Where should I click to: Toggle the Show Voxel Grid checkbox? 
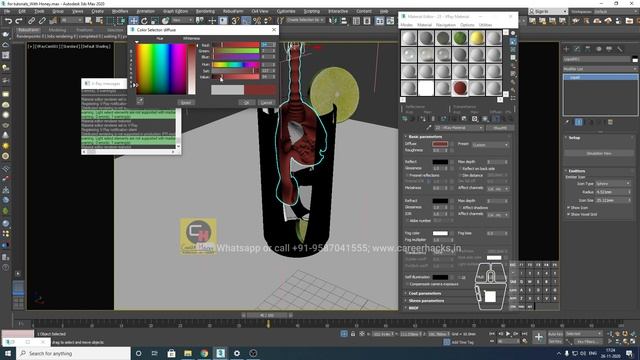(x=568, y=214)
